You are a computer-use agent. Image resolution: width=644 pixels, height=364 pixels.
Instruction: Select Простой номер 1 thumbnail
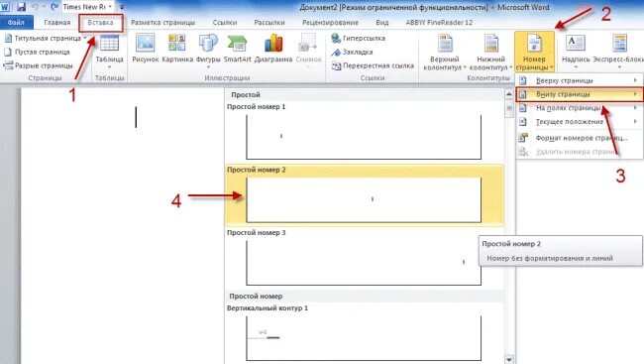pos(364,137)
